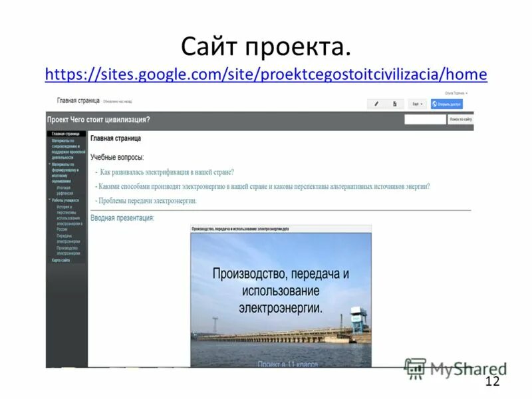532x399 pixels.
Task: Click the create new page icon
Action: tap(394, 103)
